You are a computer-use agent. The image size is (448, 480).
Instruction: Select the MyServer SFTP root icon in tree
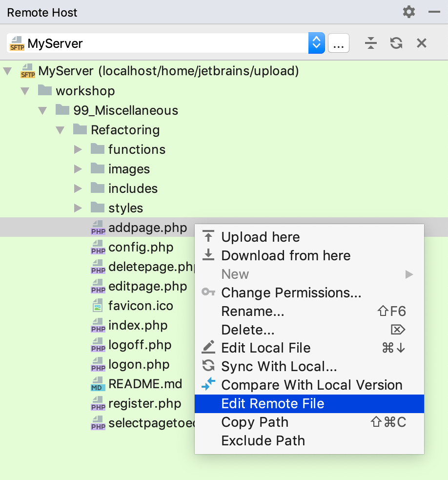coord(28,71)
